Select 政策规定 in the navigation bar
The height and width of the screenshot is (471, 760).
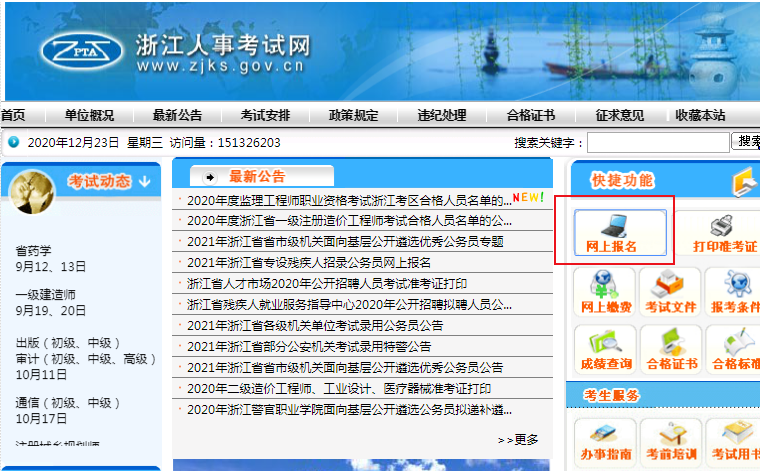(x=354, y=115)
